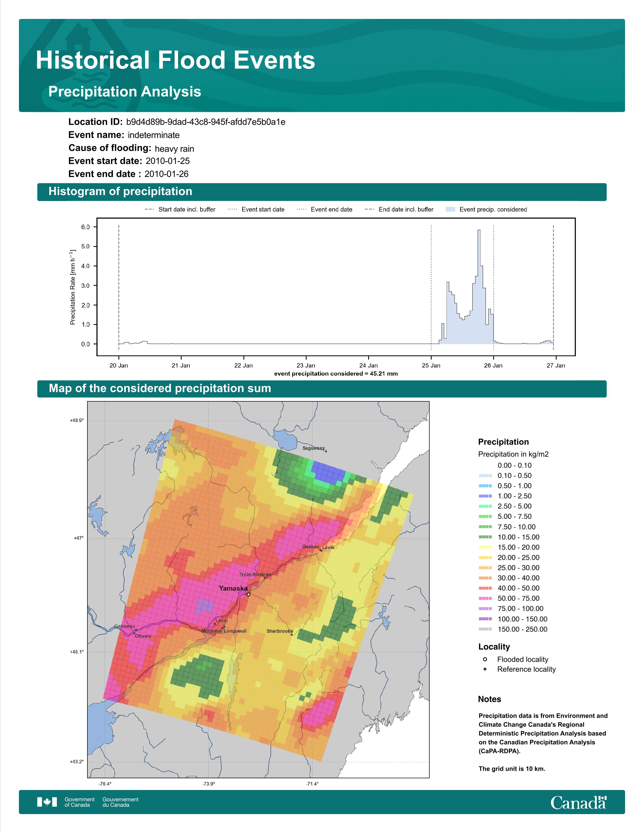This screenshot has width=644, height=833.
Task: Click the Flooded locality legend circle
Action: pos(485,659)
